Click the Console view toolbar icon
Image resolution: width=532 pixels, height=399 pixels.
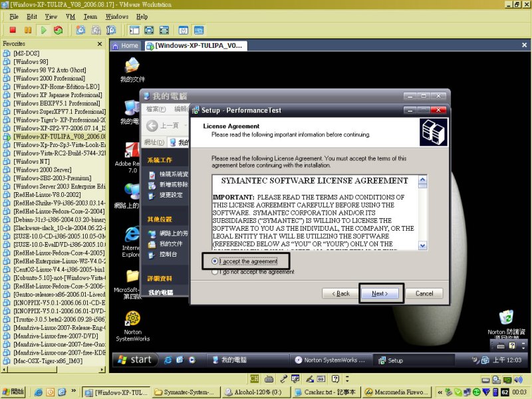(x=199, y=30)
